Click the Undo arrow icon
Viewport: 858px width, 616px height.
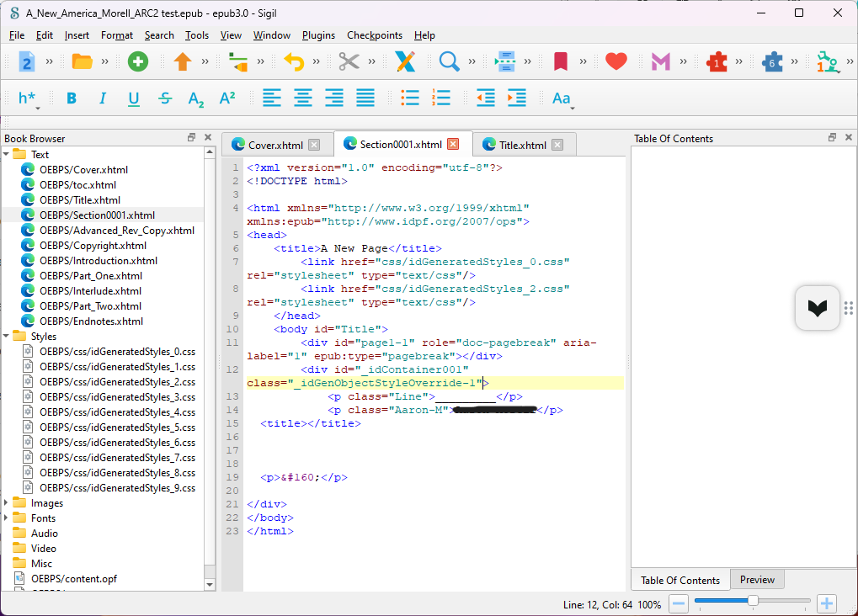(293, 61)
